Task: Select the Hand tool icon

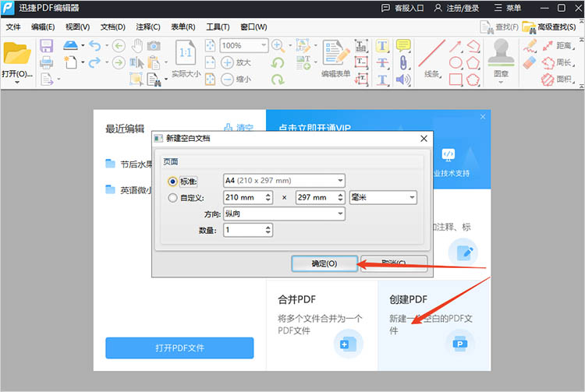Action: [137, 46]
